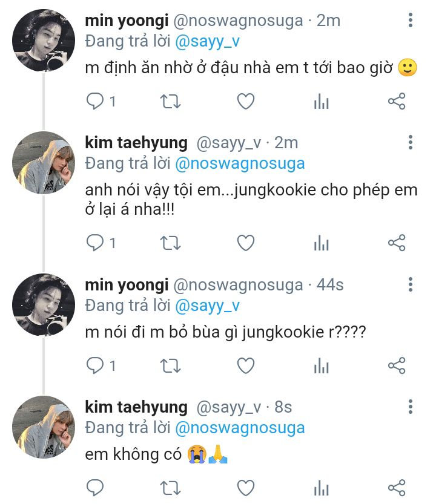436x504 pixels.
Task: Like the first min yoongi tweet
Action: pos(245,102)
